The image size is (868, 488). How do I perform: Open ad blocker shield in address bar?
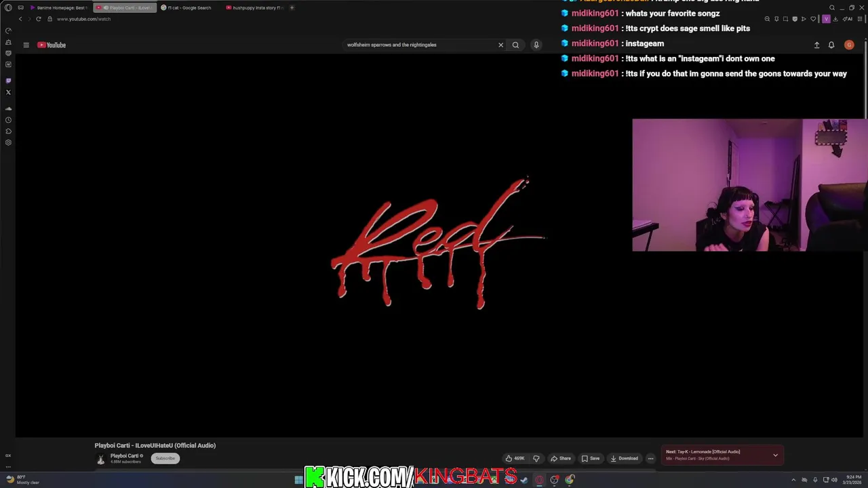[x=795, y=19]
